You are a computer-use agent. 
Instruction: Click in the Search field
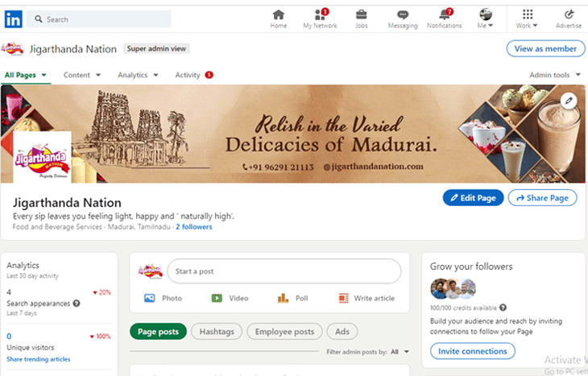[99, 19]
